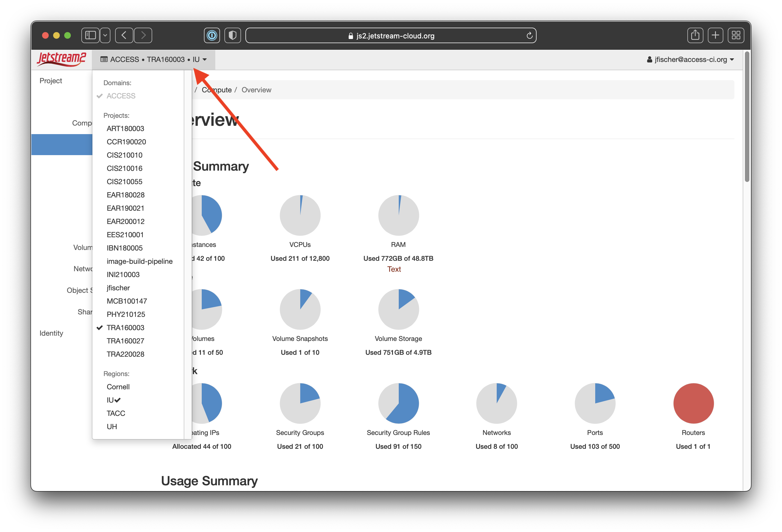Click the 1Password extension icon
Image resolution: width=782 pixels, height=532 pixels.
point(212,35)
